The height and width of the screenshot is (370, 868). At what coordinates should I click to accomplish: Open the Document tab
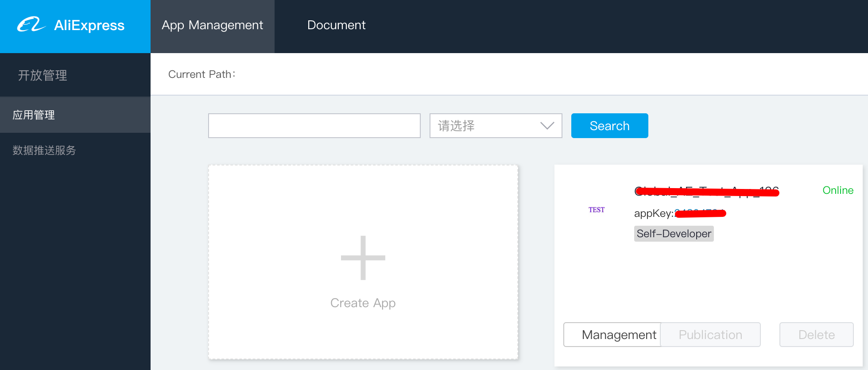pyautogui.click(x=337, y=25)
